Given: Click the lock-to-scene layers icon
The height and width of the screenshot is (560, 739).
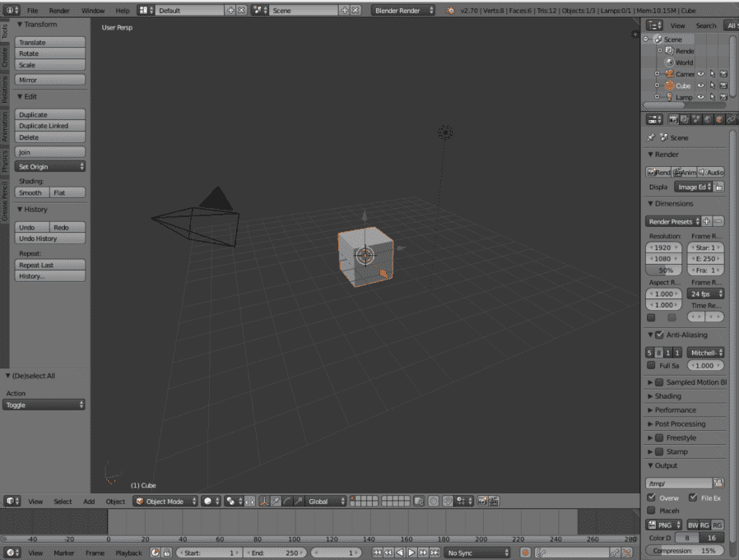Looking at the screenshot, I should pyautogui.click(x=419, y=501).
